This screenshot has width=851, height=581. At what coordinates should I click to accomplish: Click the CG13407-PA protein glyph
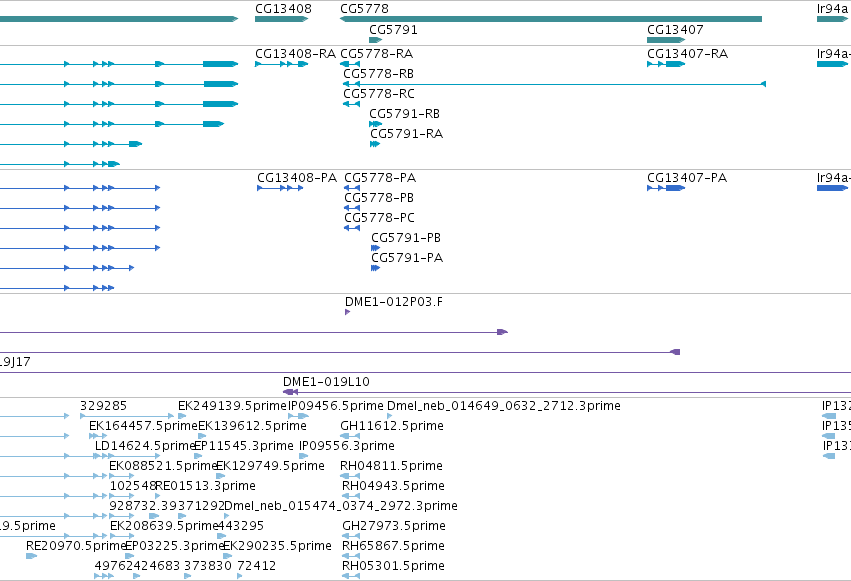pos(666,188)
